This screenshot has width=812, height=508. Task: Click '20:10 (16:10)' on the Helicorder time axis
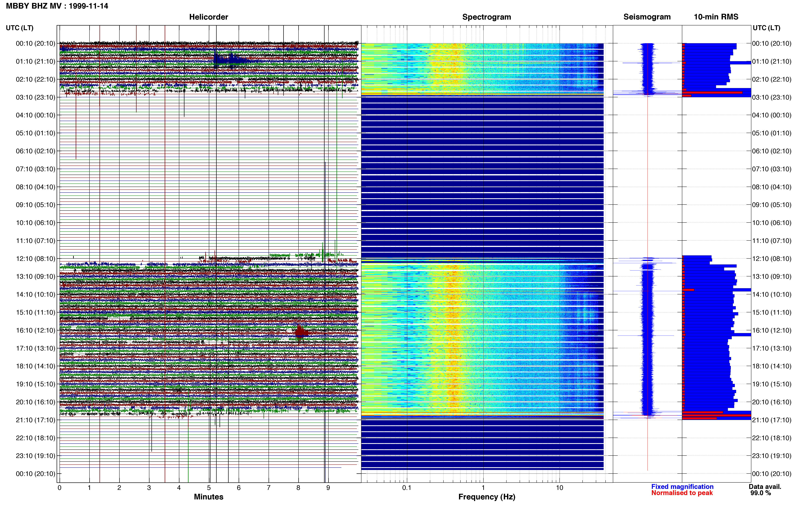click(x=36, y=402)
